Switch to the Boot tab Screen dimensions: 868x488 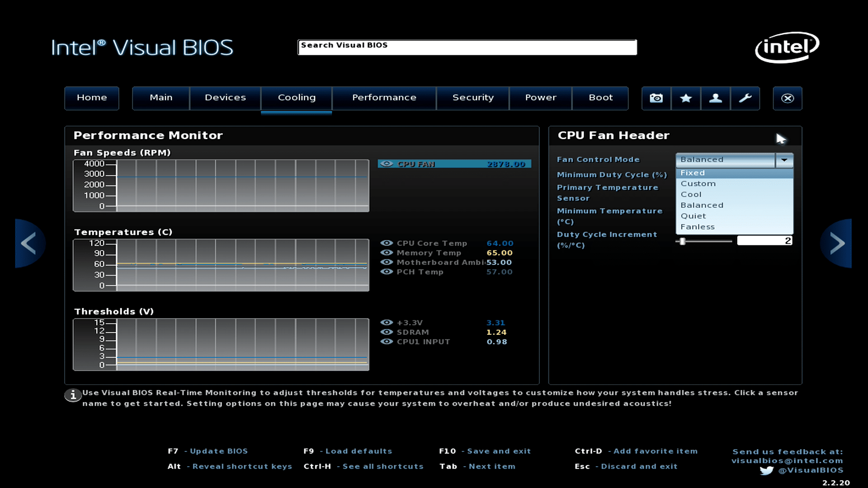pos(601,98)
